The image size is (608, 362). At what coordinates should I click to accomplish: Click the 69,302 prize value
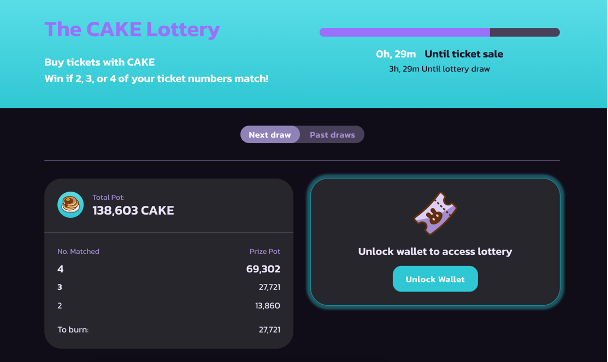pyautogui.click(x=263, y=269)
